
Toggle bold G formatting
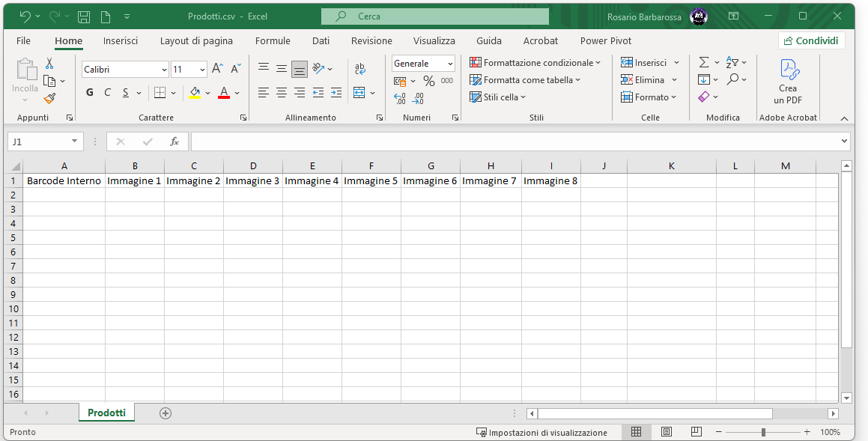[90, 92]
